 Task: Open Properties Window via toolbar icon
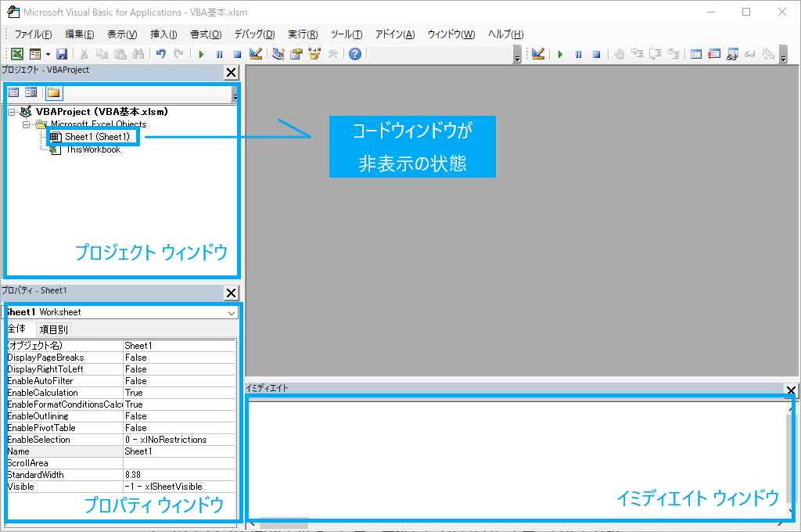coord(296,54)
